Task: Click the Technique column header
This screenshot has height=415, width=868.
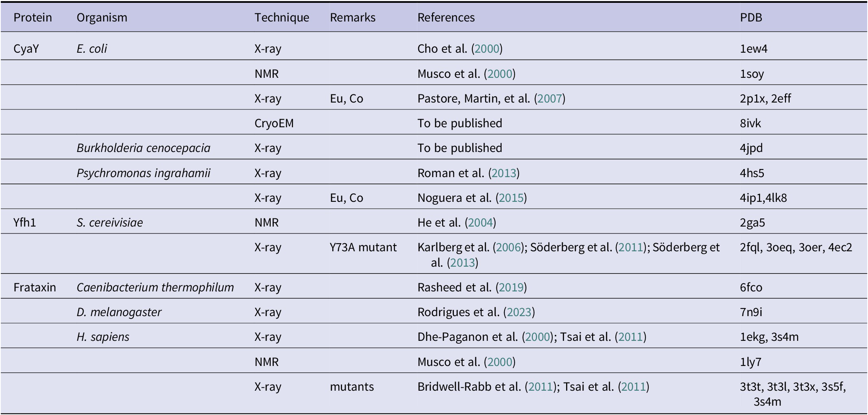Action: pos(282,17)
